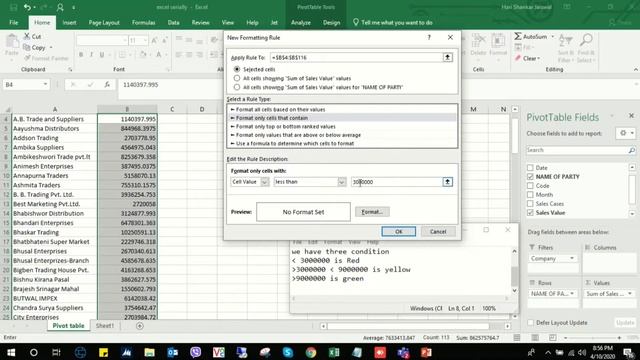The image size is (640, 360).
Task: Toggle Bold formatting in the Font group
Action: click(81, 54)
